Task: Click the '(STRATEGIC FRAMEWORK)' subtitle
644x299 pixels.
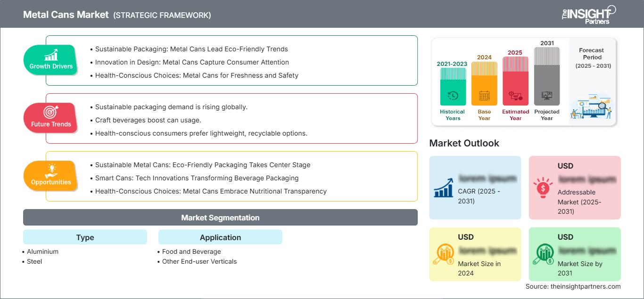Action: (162, 15)
